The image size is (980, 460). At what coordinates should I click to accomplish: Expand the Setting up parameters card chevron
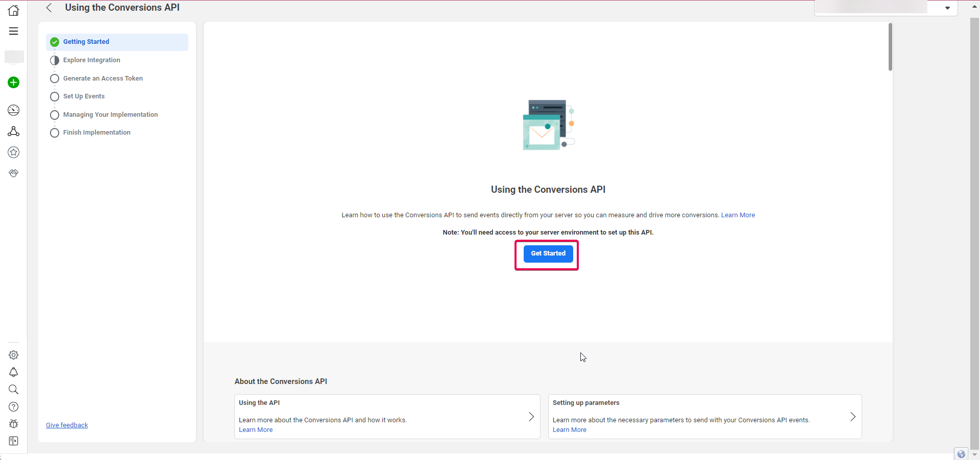tap(852, 417)
